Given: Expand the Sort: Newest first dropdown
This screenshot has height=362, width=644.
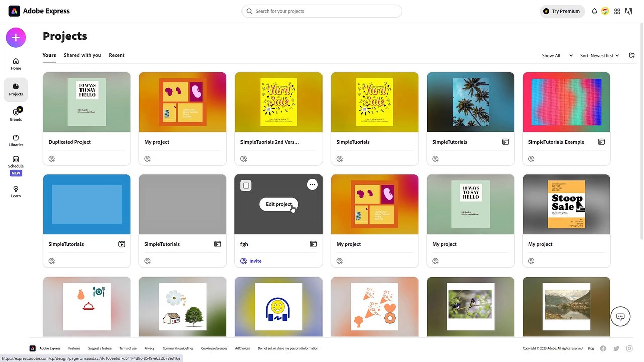Looking at the screenshot, I should tap(599, 56).
